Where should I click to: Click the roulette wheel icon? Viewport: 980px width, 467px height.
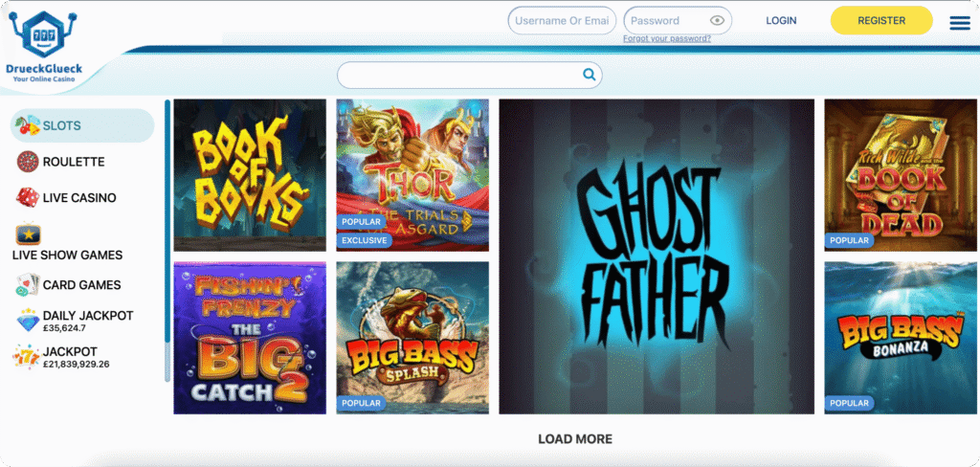[x=28, y=162]
